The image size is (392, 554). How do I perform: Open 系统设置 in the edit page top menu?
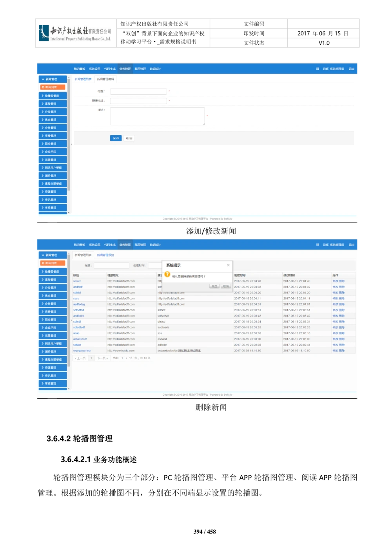click(94, 69)
